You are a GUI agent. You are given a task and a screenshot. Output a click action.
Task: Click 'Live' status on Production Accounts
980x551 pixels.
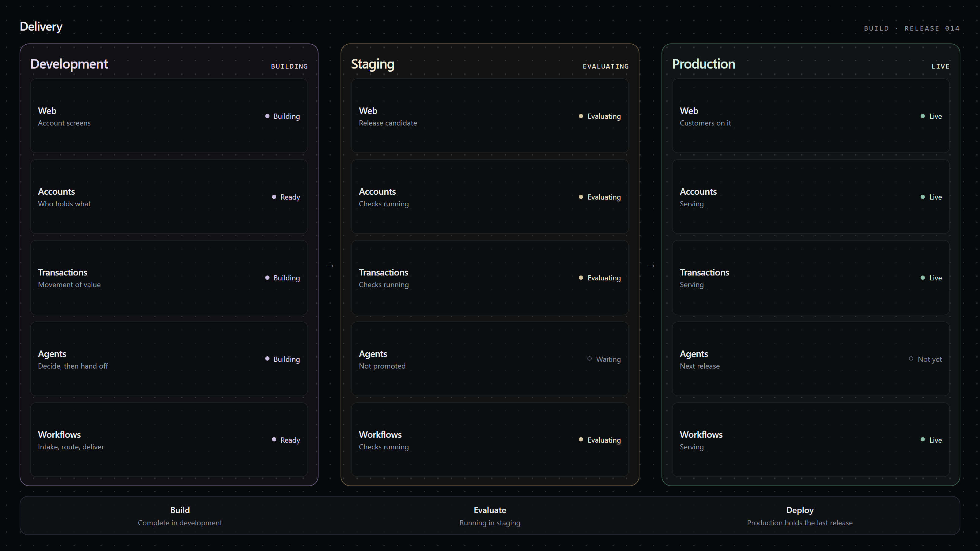pos(931,197)
